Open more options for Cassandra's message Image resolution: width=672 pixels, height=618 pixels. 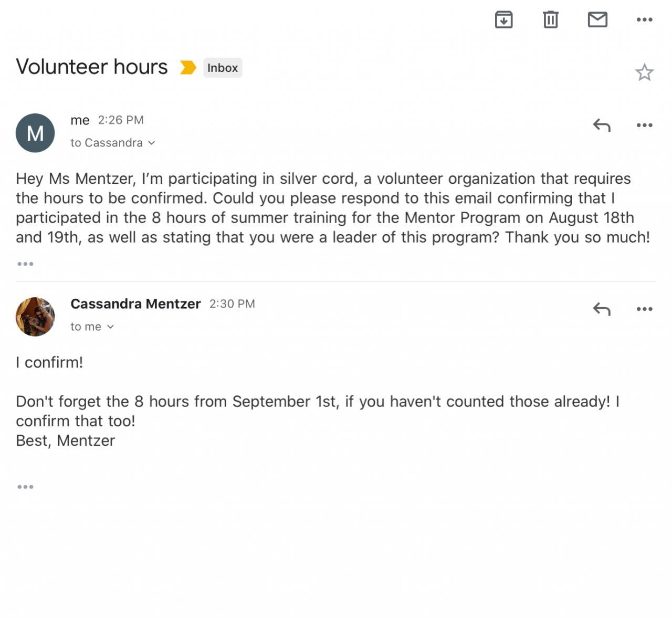point(644,309)
